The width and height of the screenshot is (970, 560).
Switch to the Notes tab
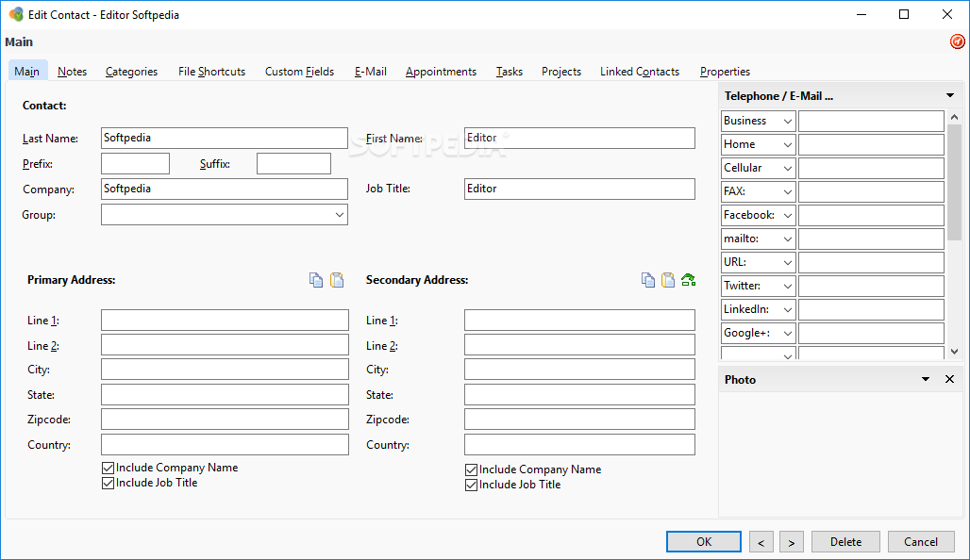click(73, 72)
